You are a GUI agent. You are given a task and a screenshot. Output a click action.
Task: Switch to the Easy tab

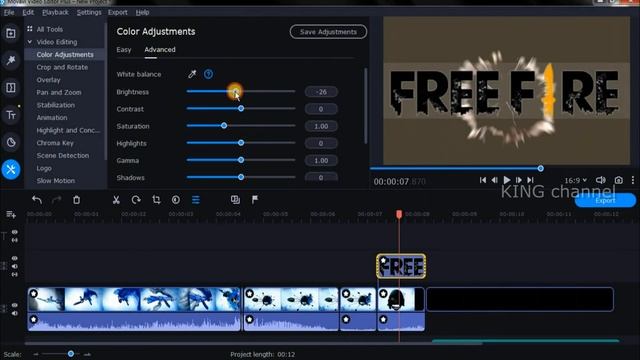point(124,50)
